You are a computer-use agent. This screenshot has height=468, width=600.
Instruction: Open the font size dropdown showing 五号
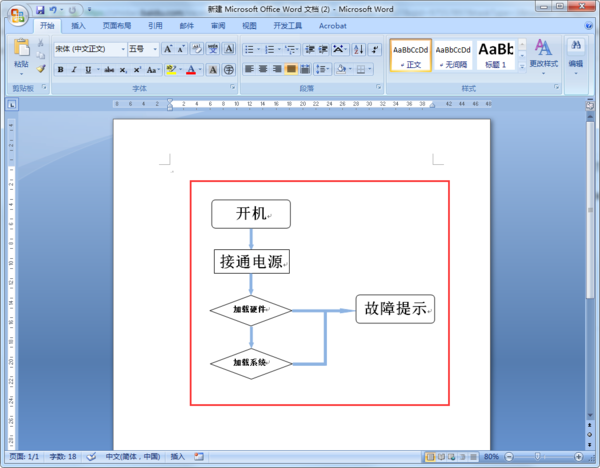pos(143,49)
